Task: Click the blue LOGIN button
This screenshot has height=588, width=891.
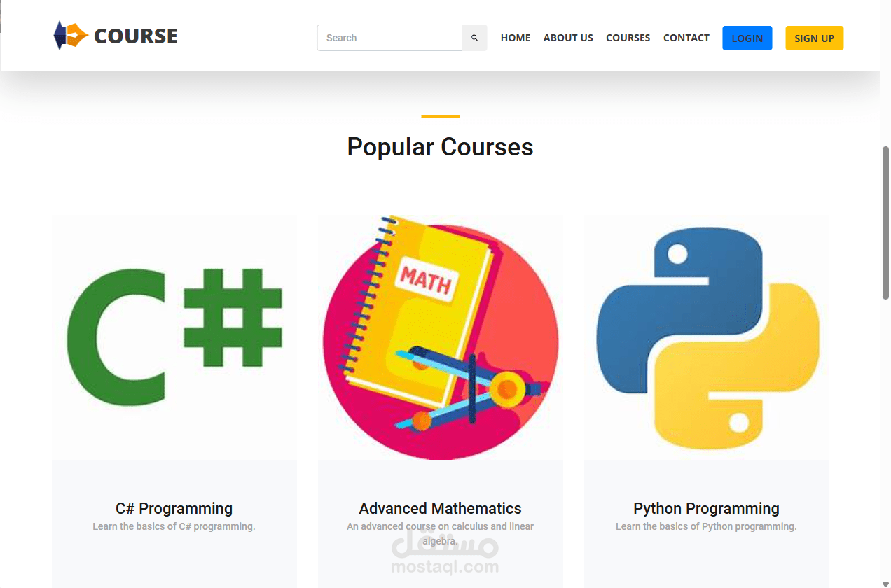Action: point(747,38)
